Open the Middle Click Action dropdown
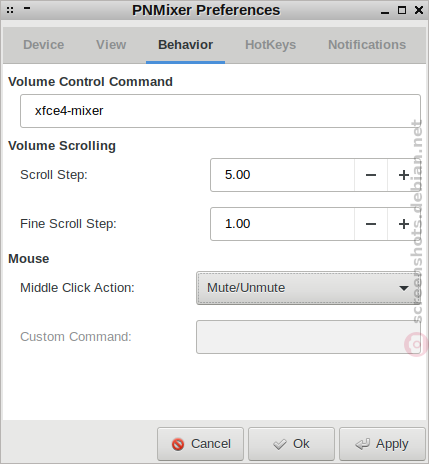The image size is (429, 464). [x=308, y=288]
